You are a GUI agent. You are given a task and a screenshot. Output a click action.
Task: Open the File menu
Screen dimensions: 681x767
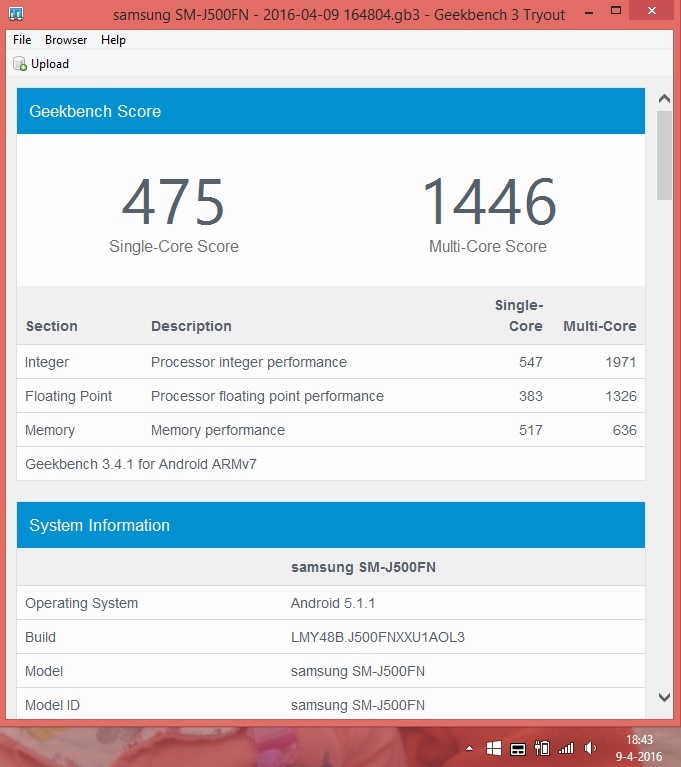[x=22, y=40]
